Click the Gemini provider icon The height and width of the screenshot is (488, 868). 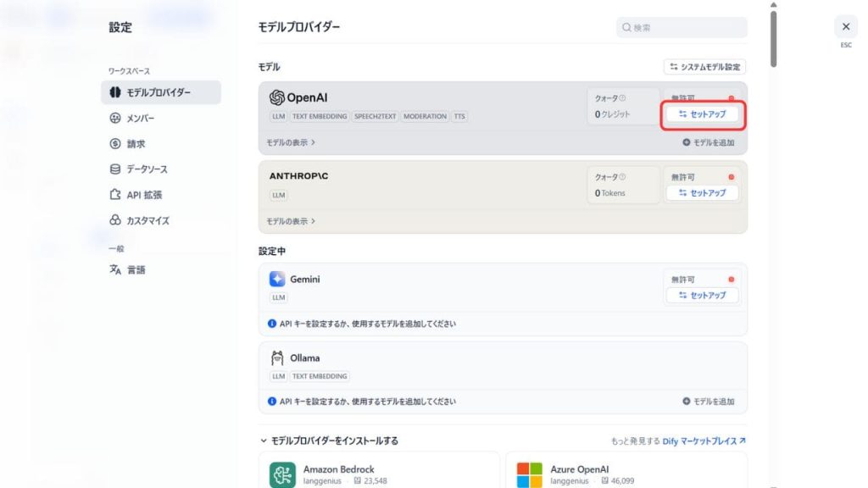pyautogui.click(x=277, y=280)
